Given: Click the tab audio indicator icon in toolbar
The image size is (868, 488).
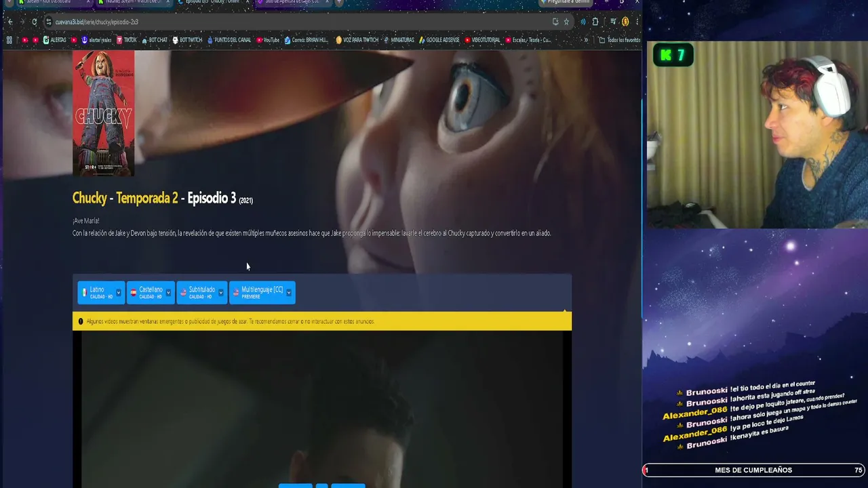Looking at the screenshot, I should point(583,22).
